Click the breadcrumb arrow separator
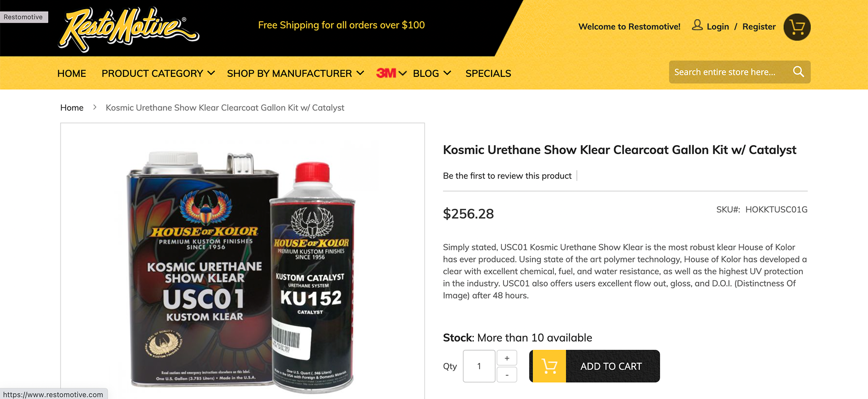The height and width of the screenshot is (399, 868). (x=94, y=108)
